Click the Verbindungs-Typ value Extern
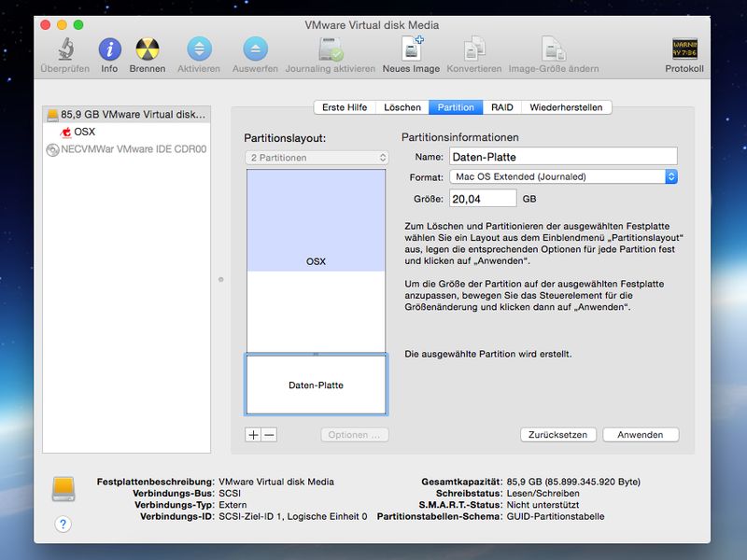The width and height of the screenshot is (747, 560). point(233,505)
